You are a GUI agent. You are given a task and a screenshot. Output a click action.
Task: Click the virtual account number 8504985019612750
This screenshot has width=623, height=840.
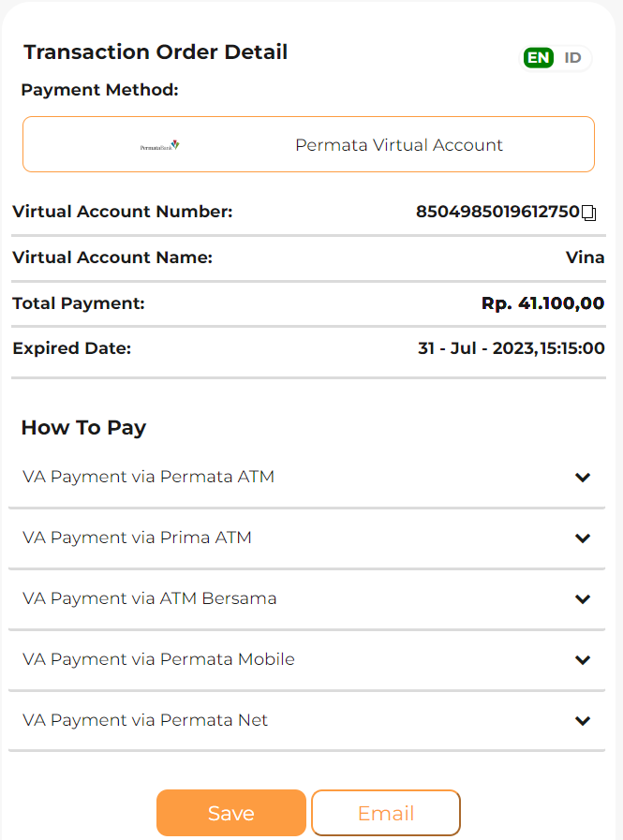[497, 212]
